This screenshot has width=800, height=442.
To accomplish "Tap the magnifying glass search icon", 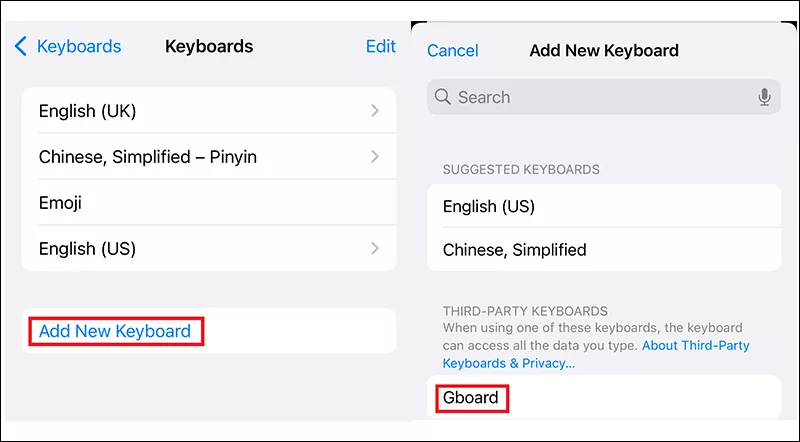I will tap(443, 97).
